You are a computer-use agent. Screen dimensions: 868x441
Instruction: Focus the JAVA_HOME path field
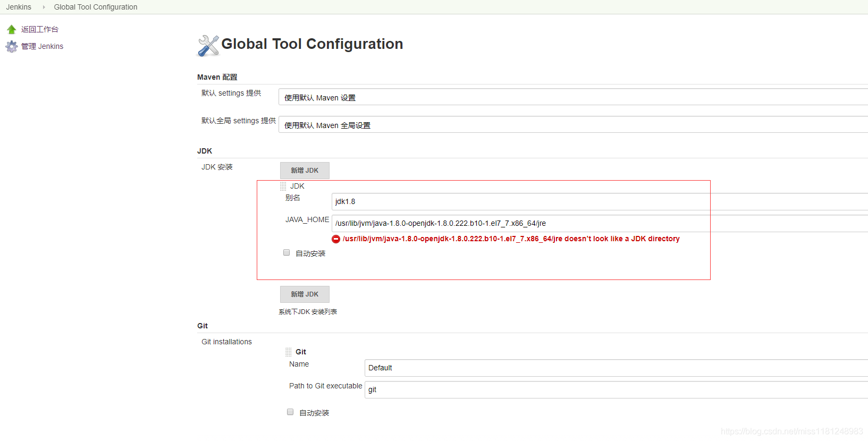coord(600,223)
